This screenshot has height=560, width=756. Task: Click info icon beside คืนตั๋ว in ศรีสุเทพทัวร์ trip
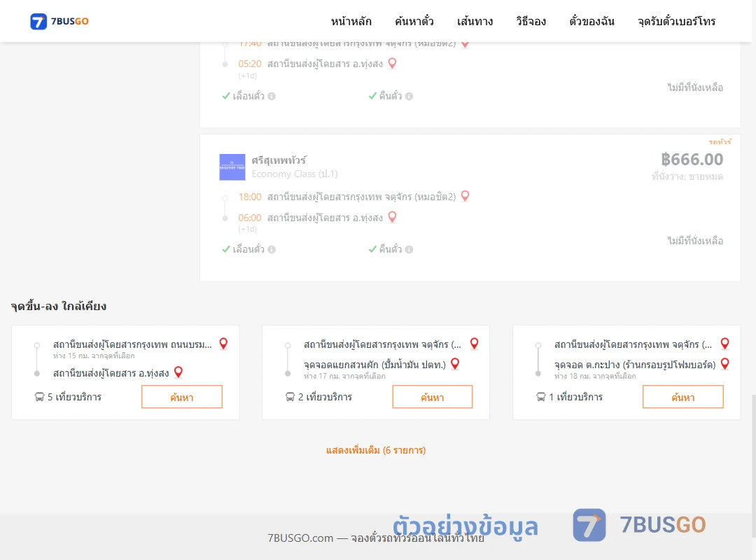pos(409,249)
